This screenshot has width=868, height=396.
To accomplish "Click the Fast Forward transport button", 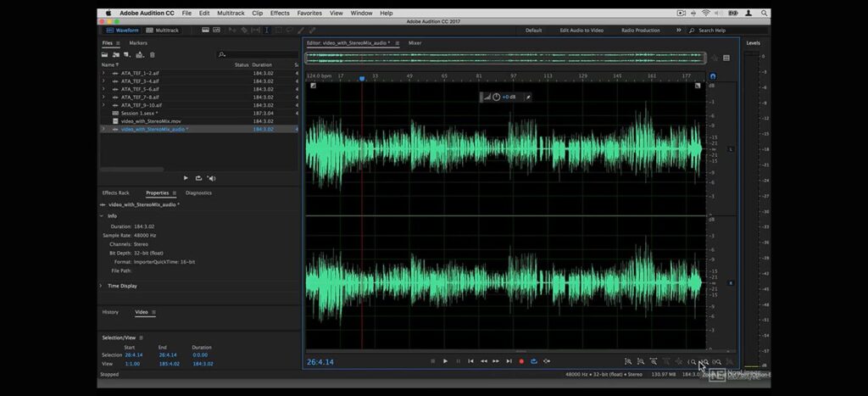I will click(x=496, y=361).
